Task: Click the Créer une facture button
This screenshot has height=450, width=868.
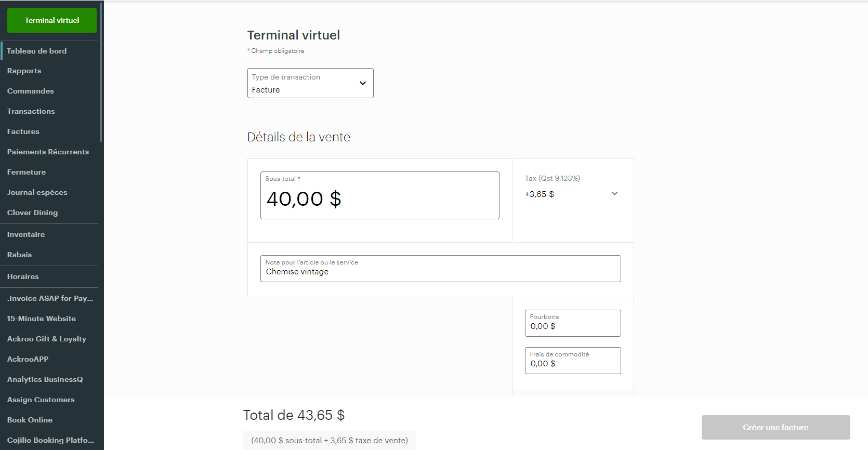Action: point(775,427)
